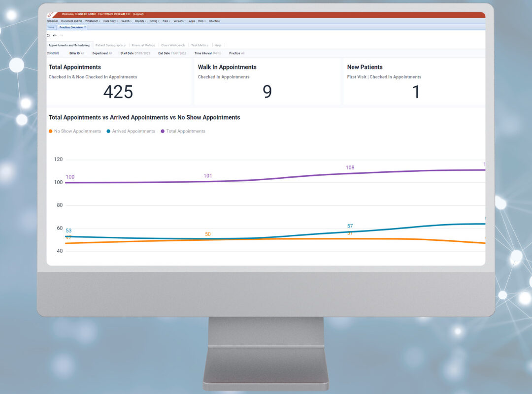Close the Practice Overview tab
The height and width of the screenshot is (394, 532).
pos(85,27)
